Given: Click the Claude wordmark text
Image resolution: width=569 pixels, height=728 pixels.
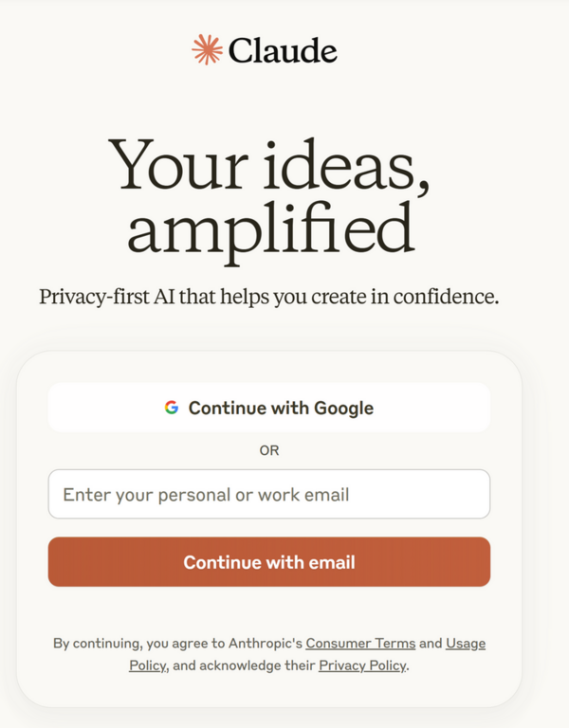Looking at the screenshot, I should 283,50.
